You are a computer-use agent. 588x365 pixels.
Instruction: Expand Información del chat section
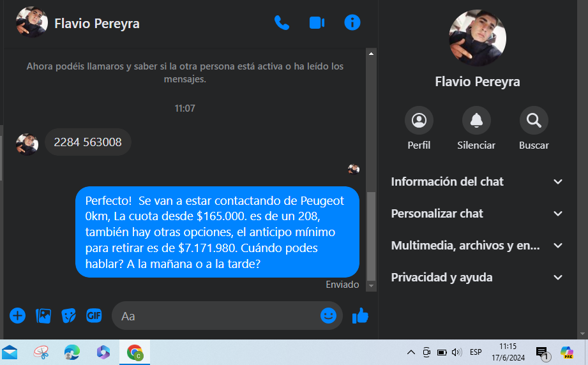click(478, 182)
